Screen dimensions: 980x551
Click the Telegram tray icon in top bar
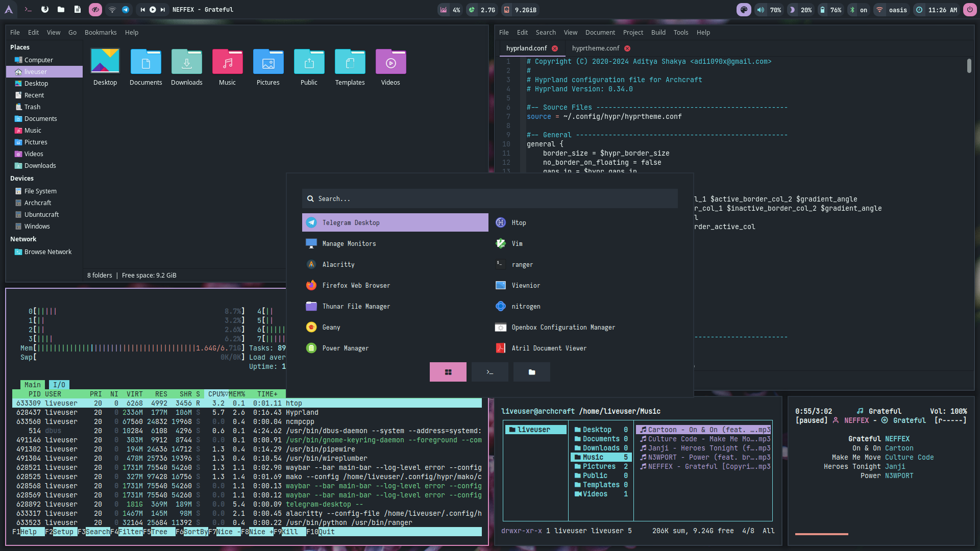point(126,10)
